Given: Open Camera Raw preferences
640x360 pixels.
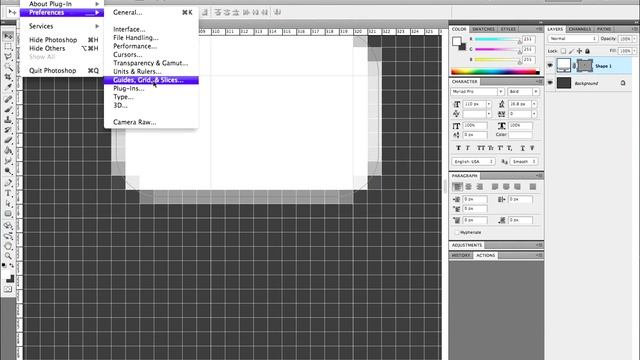Looking at the screenshot, I should click(151, 122).
